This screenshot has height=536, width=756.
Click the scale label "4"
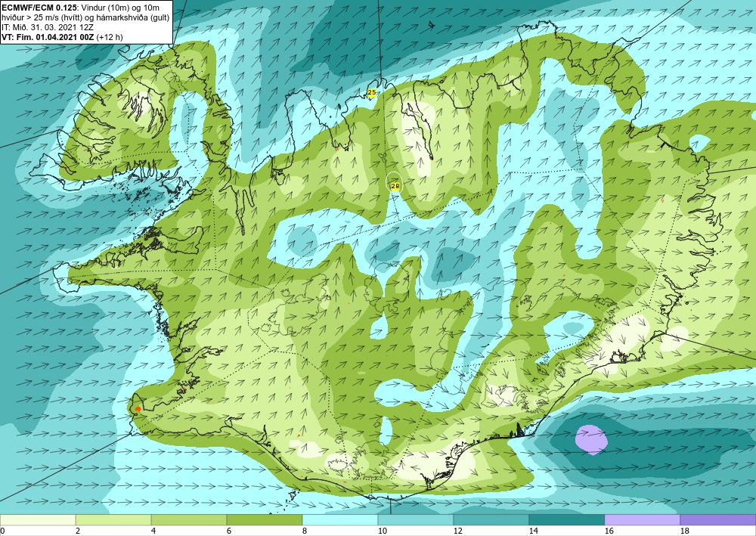pyautogui.click(x=153, y=531)
